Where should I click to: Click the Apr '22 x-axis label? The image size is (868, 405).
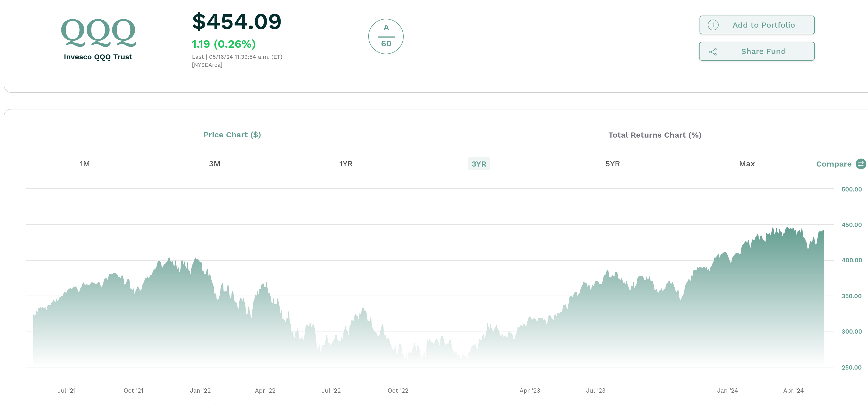[265, 391]
